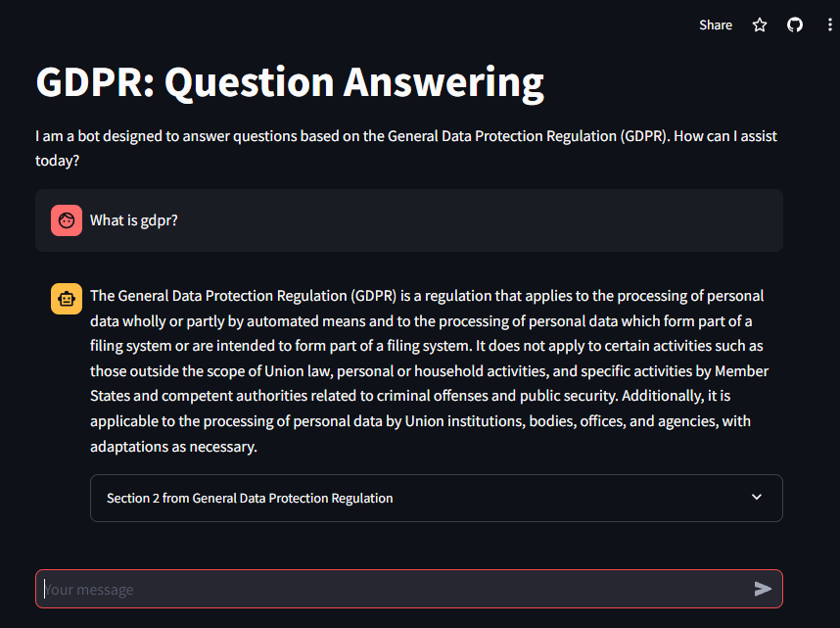
Task: Click the 'What is gdpr?' user message
Action: 134,220
